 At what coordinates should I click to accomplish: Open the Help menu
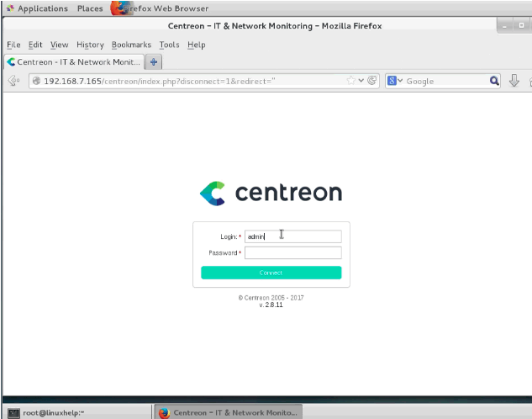pyautogui.click(x=197, y=45)
